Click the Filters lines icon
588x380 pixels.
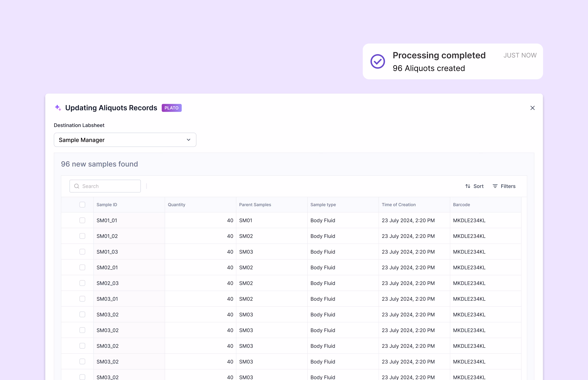pyautogui.click(x=495, y=186)
